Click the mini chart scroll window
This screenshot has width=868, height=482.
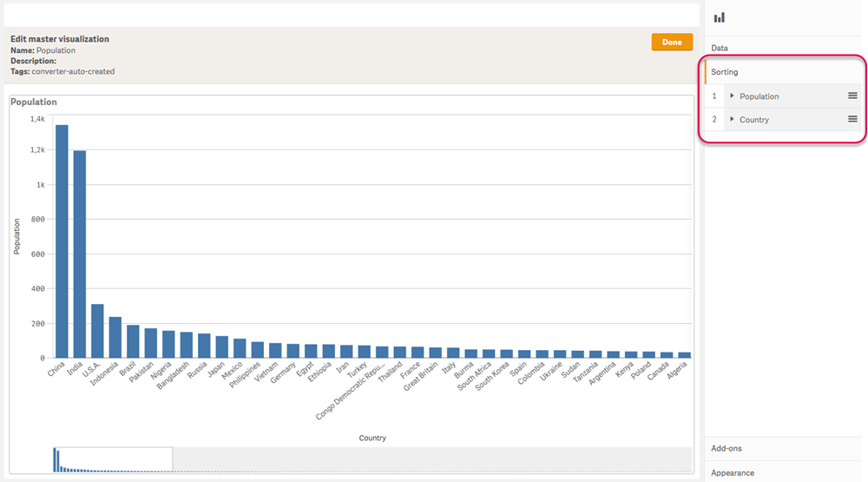click(x=113, y=459)
